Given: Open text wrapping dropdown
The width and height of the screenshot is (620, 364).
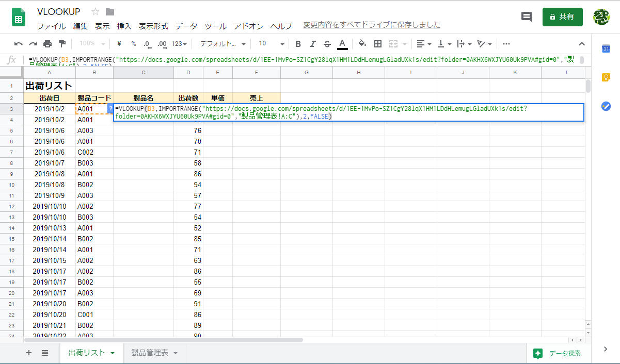Looking at the screenshot, I should pyautogui.click(x=464, y=44).
